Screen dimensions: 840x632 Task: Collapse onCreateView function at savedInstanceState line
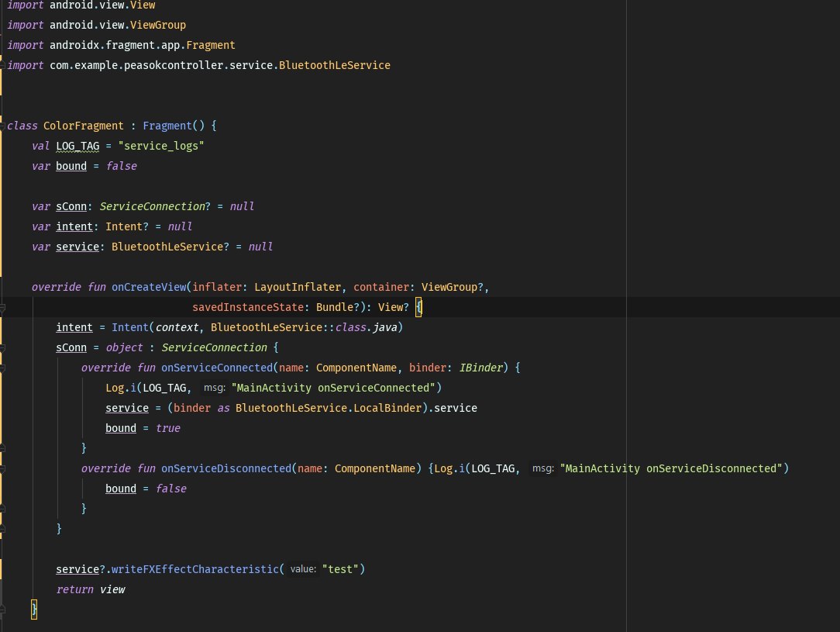[x=2, y=308]
